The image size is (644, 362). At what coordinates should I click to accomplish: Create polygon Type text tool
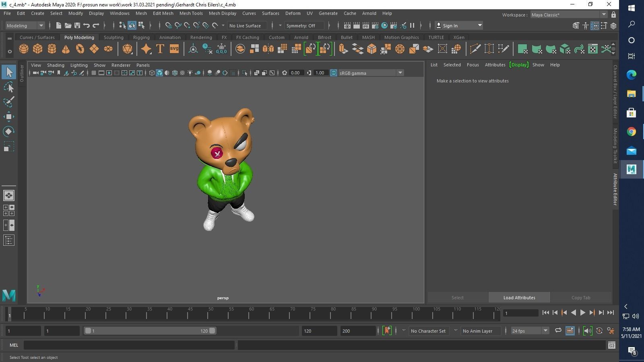tap(160, 49)
